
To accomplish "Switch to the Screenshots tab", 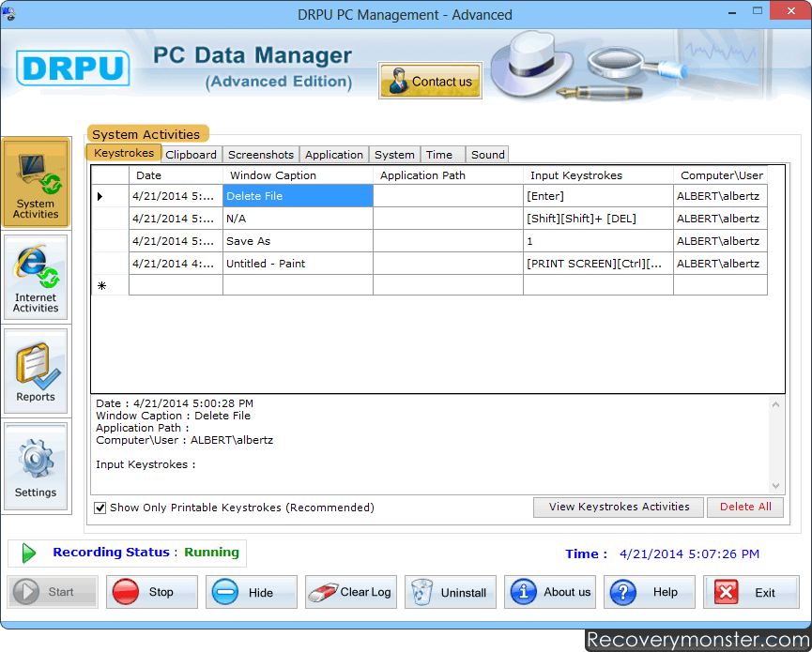I will (261, 155).
